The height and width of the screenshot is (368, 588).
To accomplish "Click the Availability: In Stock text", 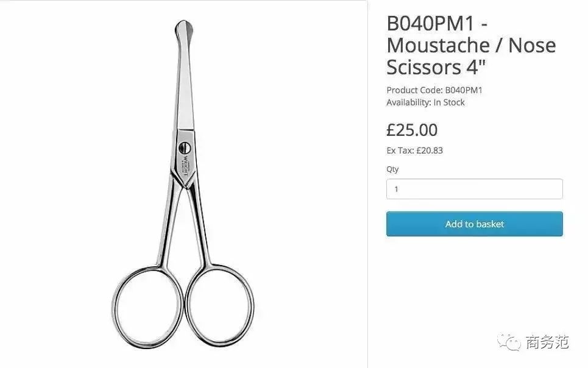I will pyautogui.click(x=425, y=102).
